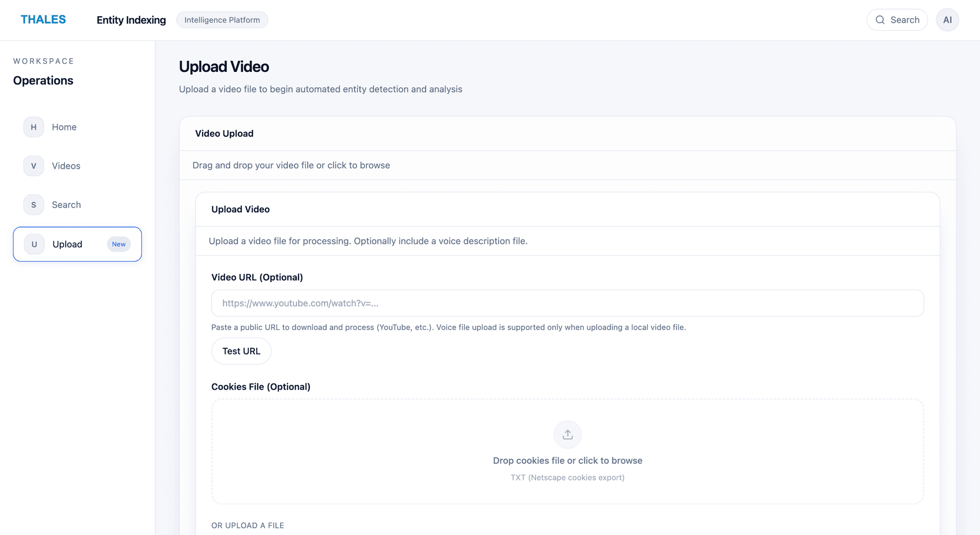Open Videos using the V circle icon
Viewport: 980px width, 535px height.
tap(33, 166)
